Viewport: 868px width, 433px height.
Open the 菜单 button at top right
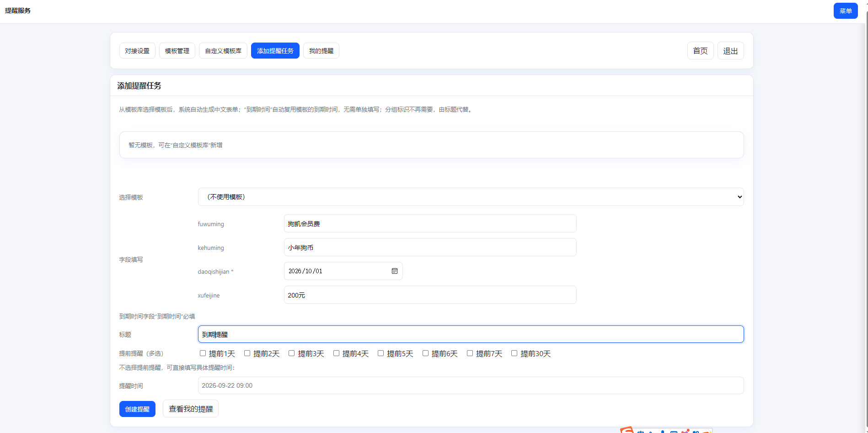[845, 11]
